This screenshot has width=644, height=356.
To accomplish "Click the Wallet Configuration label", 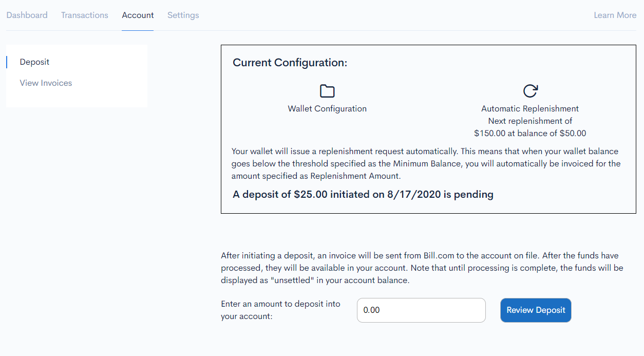I will [327, 108].
